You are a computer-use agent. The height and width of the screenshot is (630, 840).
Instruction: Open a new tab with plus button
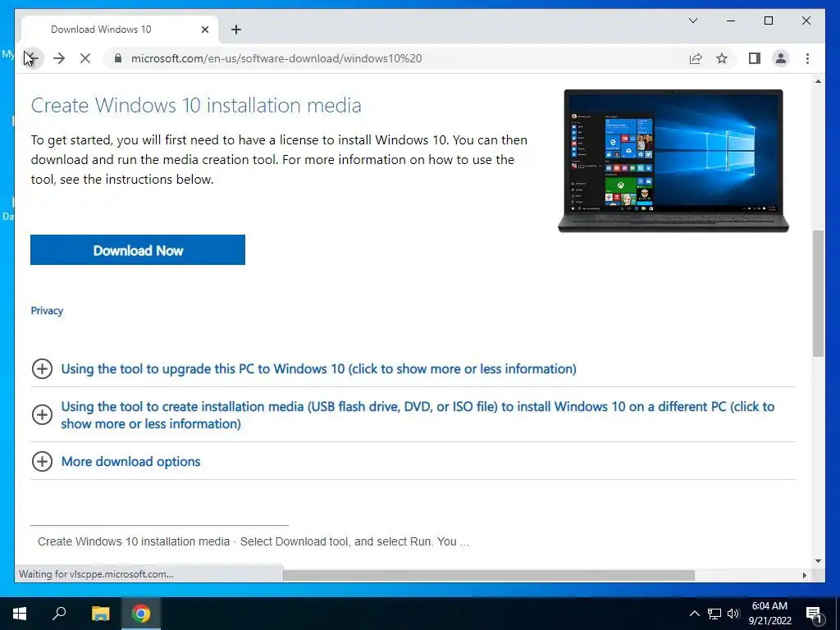tap(235, 30)
